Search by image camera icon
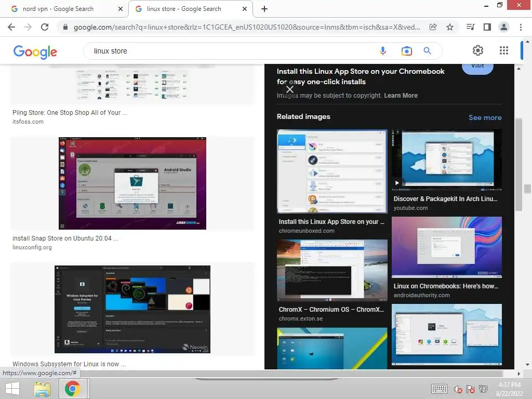 pyautogui.click(x=406, y=51)
